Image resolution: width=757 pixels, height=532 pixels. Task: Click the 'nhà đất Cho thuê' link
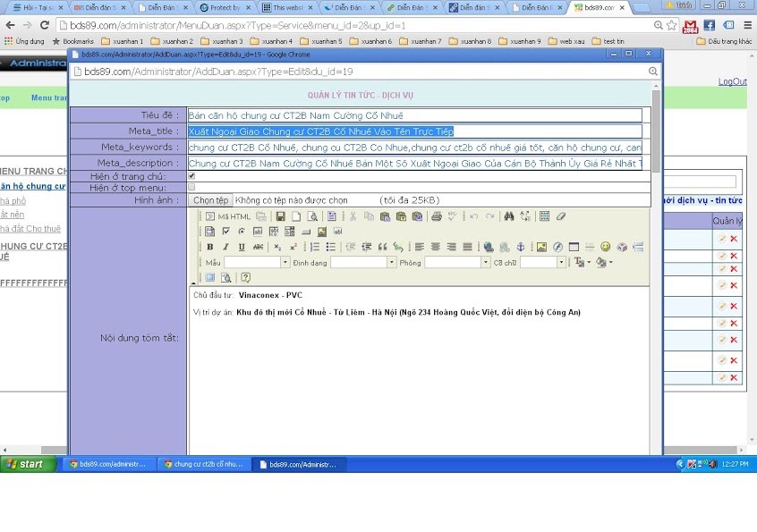pyautogui.click(x=30, y=229)
